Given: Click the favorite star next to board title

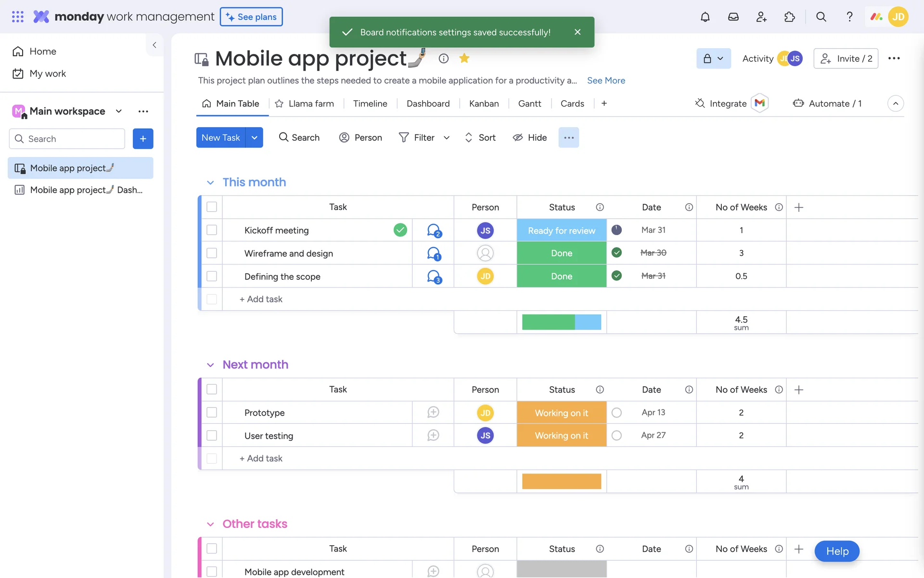Looking at the screenshot, I should [464, 58].
